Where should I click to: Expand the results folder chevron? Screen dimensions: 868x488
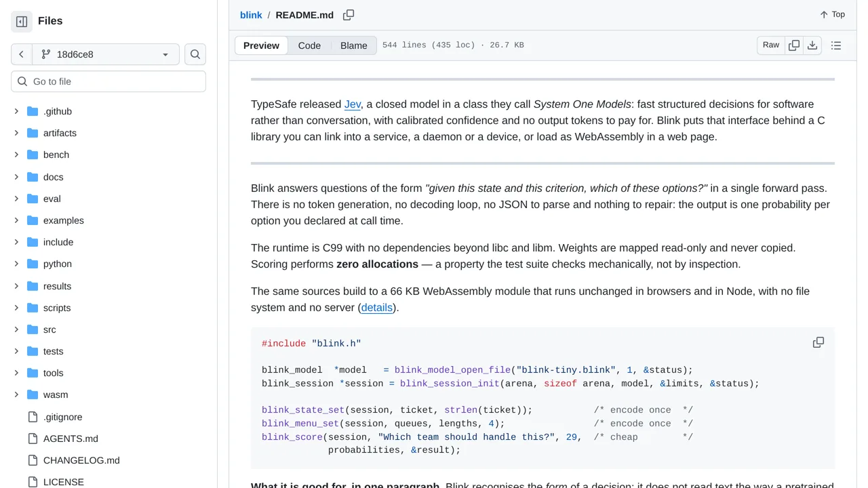(x=16, y=286)
